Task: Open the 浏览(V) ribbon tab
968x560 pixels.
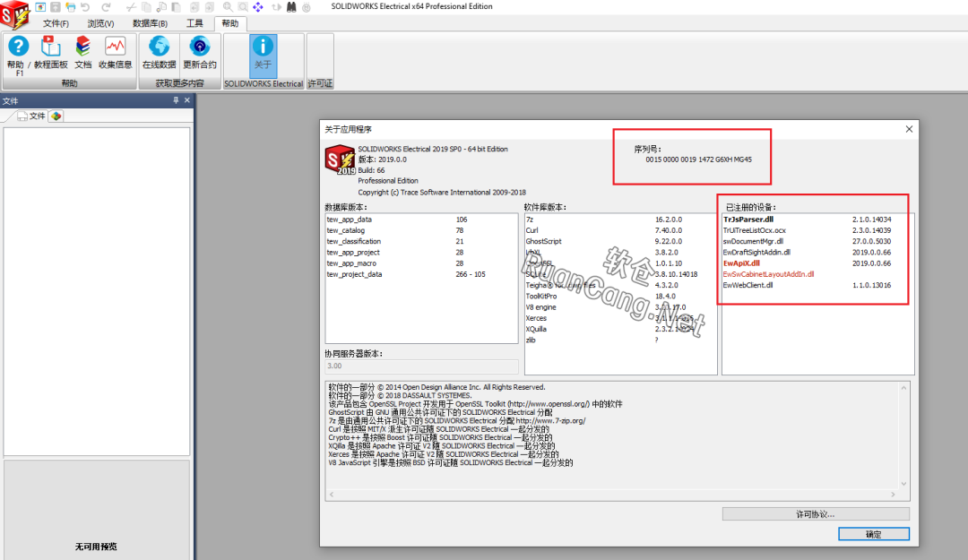Action: [x=100, y=23]
